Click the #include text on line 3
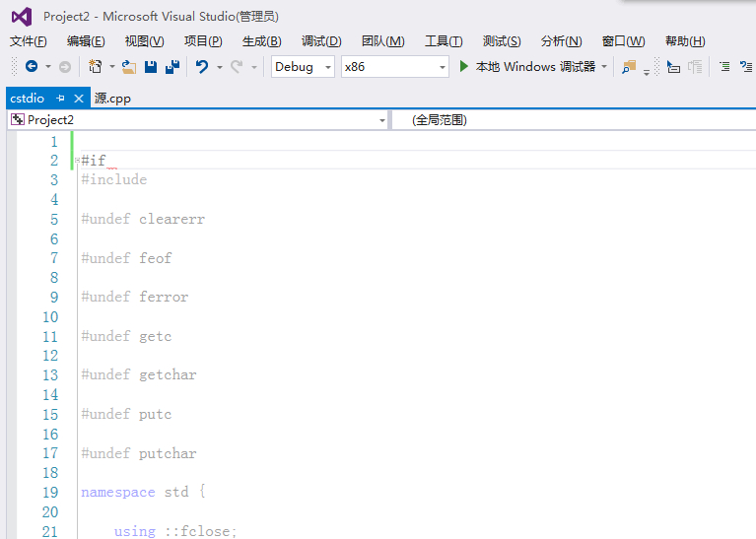 (114, 179)
